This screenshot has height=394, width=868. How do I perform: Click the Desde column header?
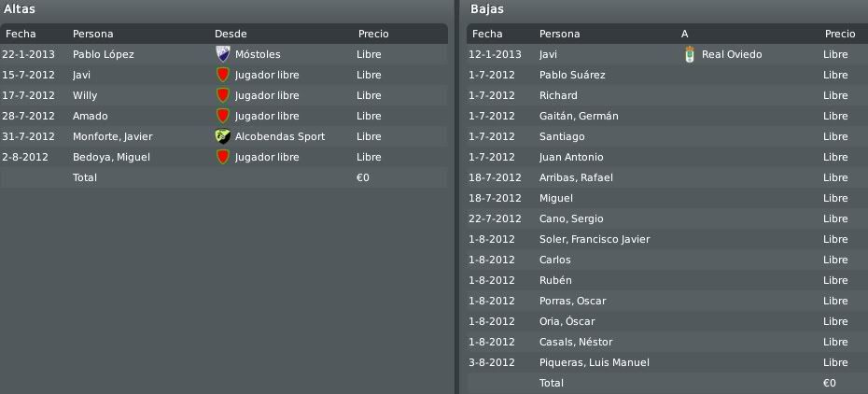point(231,34)
